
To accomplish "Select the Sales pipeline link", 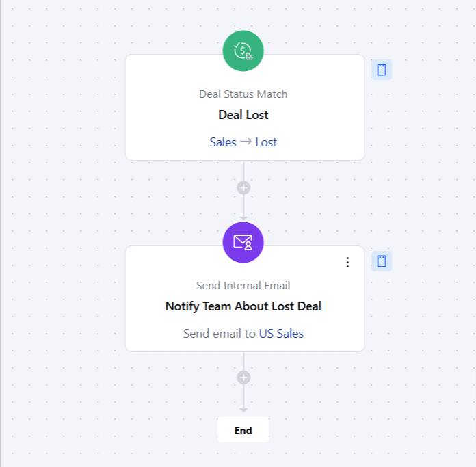I will (223, 142).
